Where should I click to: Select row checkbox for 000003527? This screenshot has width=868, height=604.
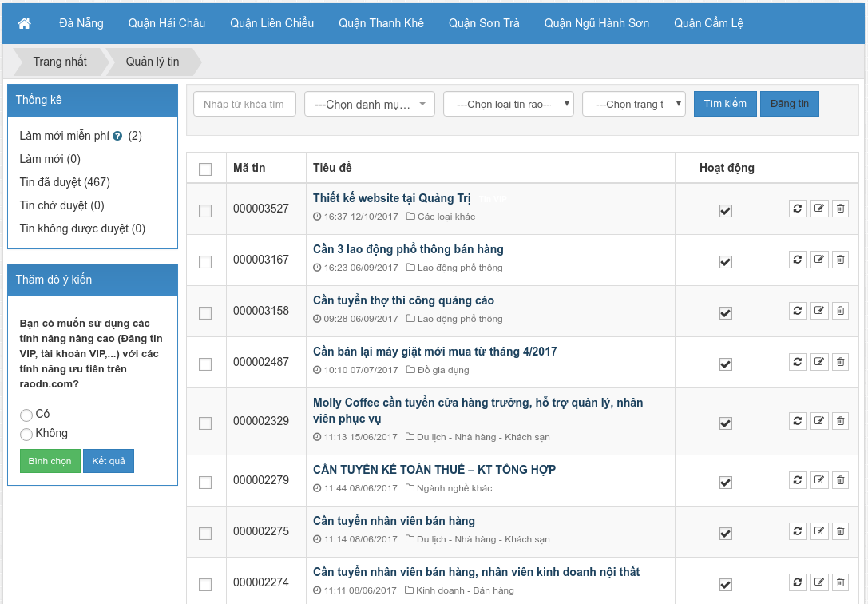(x=205, y=211)
